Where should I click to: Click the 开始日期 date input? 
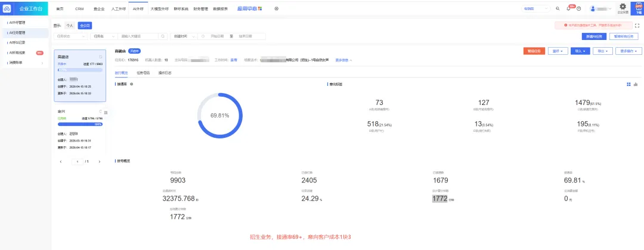tap(217, 36)
